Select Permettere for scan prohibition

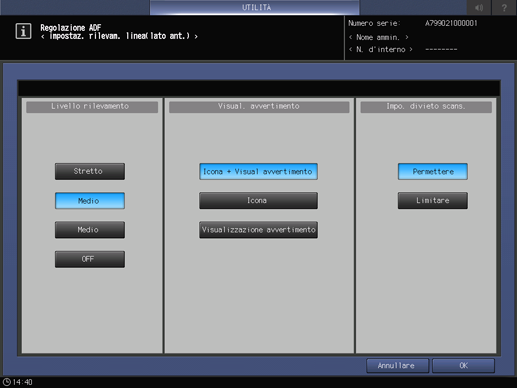tap(433, 171)
